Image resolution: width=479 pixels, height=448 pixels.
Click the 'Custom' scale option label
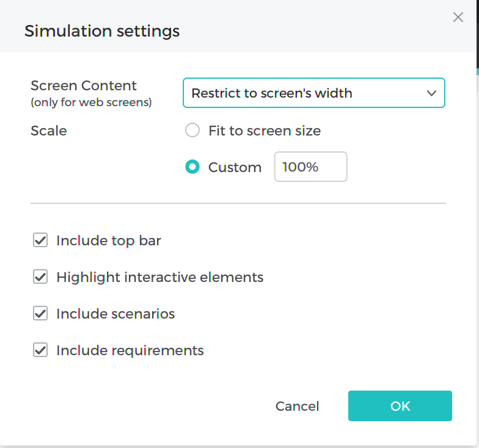235,167
